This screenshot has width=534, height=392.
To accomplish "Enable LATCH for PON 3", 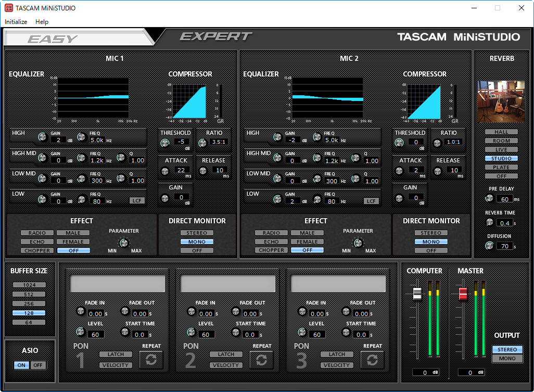I will click(337, 354).
